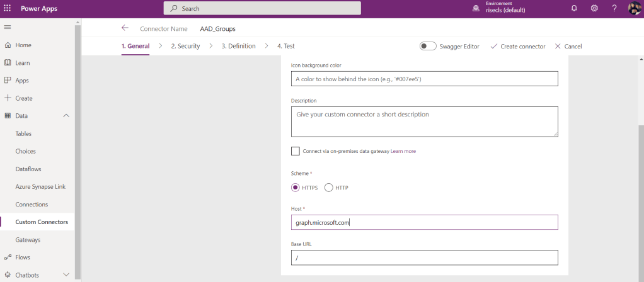Click the back arrow beside Connector Name

[125, 28]
